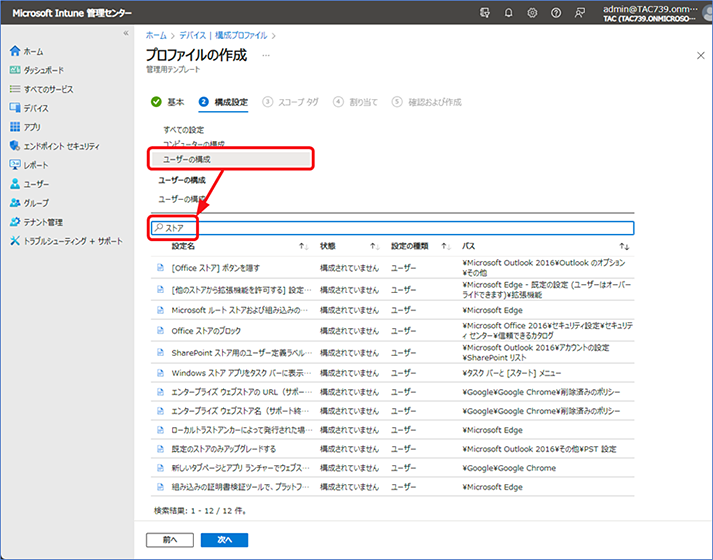The width and height of the screenshot is (713, 560).
Task: Sort by 設定の種類 column arrows
Action: [446, 246]
